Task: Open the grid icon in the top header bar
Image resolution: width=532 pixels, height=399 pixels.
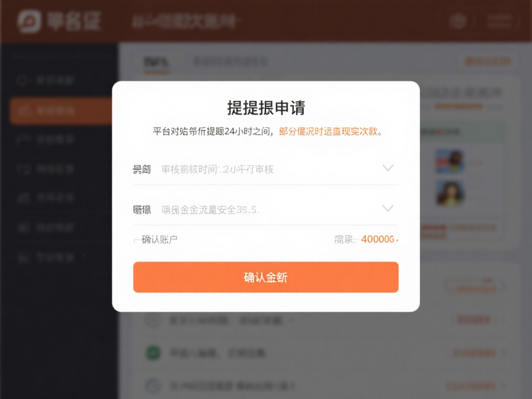Action: click(457, 21)
